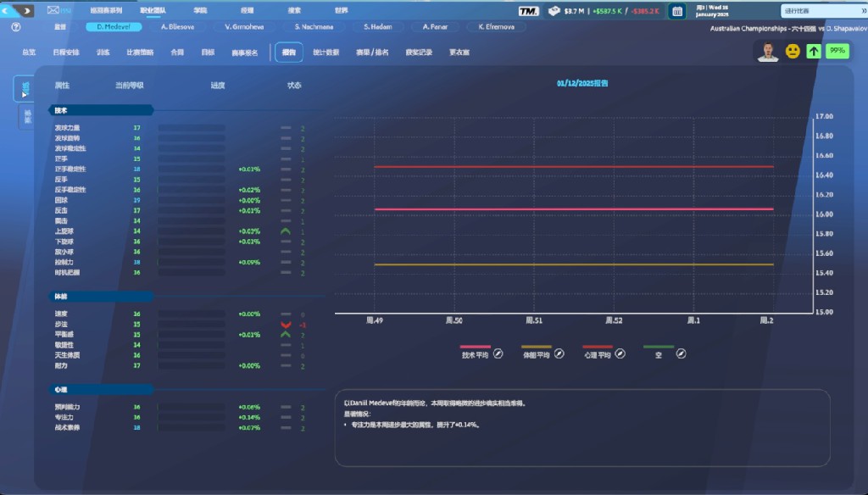Edit the empty 空 chart line
The image size is (868, 495).
click(681, 353)
